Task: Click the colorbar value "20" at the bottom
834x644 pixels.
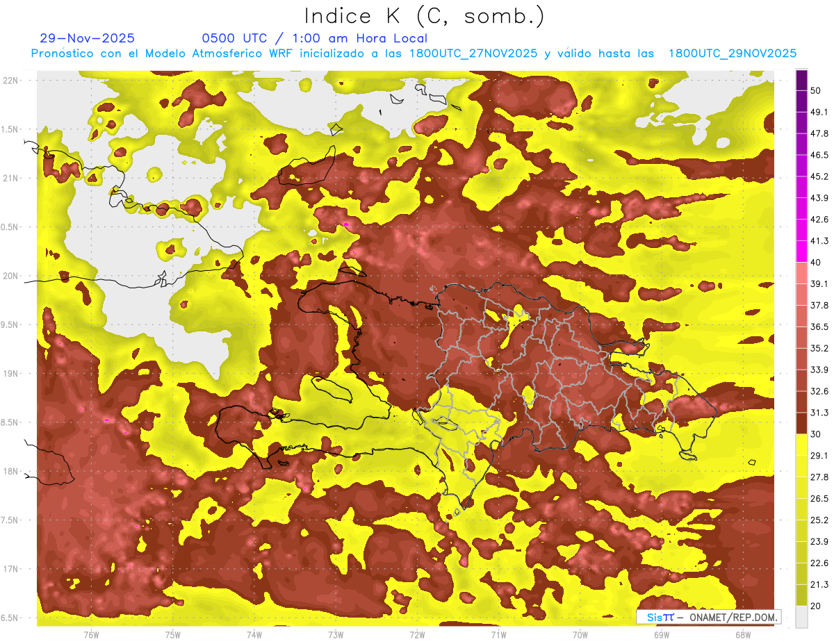Action: 815,605
